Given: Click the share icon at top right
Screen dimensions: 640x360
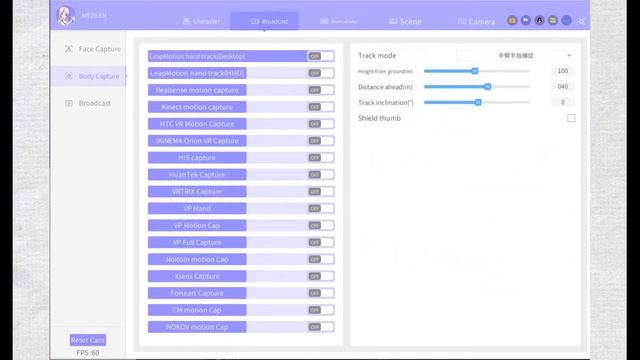Looking at the screenshot, I should pos(582,21).
